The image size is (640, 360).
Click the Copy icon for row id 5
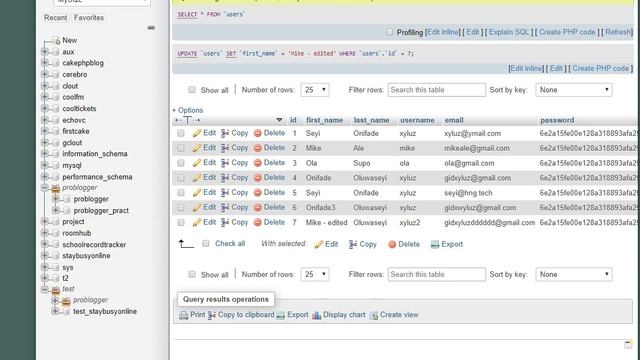click(x=225, y=193)
